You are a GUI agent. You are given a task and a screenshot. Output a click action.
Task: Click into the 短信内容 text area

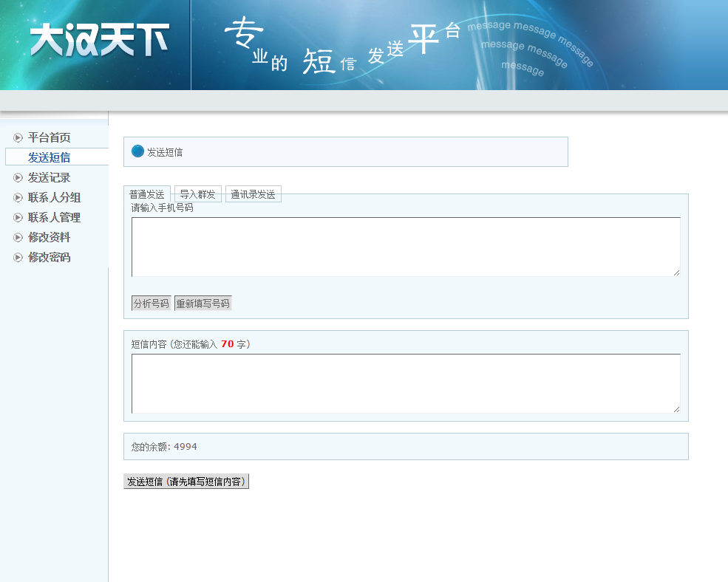pos(405,383)
